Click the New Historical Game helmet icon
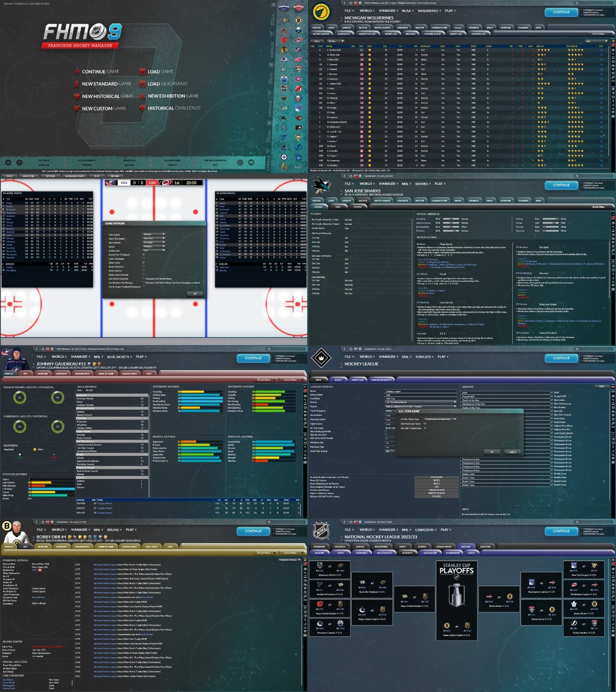The image size is (616, 692). click(76, 96)
